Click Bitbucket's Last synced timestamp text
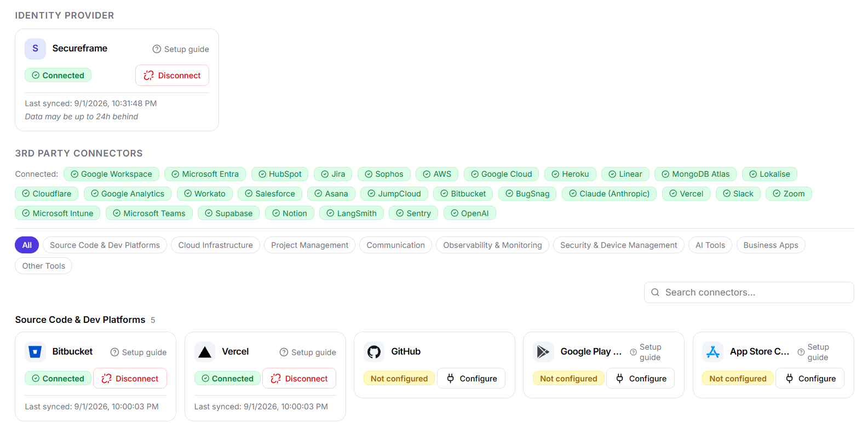 coord(91,407)
